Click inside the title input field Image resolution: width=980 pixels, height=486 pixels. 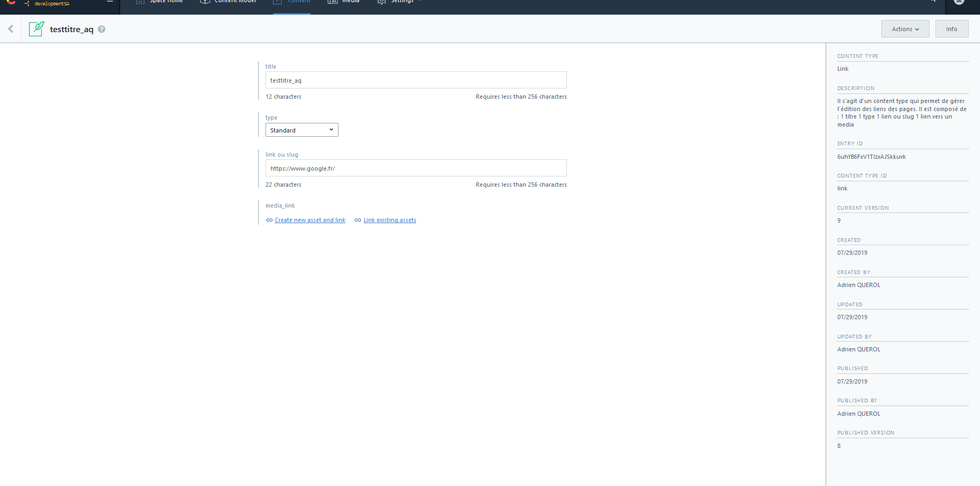[416, 79]
